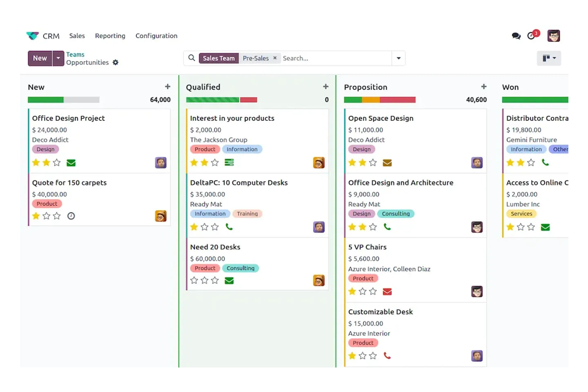Click salesperson avatar on 5 VP Chairs
This screenshot has width=588, height=392.
(477, 291)
